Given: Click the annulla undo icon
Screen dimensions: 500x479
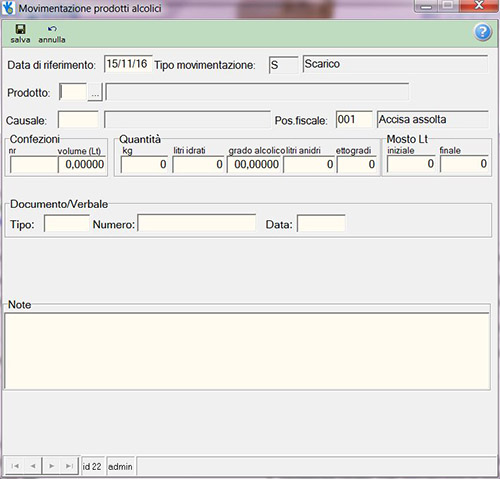Looking at the screenshot, I should point(52,29).
